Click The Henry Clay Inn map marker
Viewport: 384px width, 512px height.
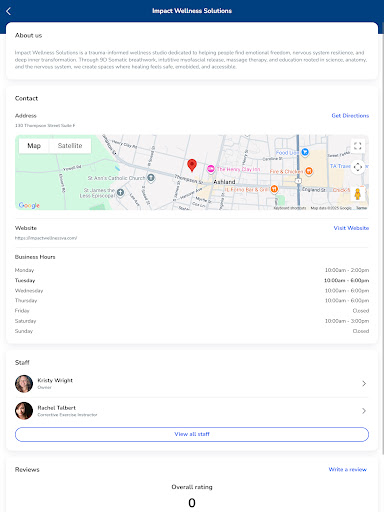211,169
